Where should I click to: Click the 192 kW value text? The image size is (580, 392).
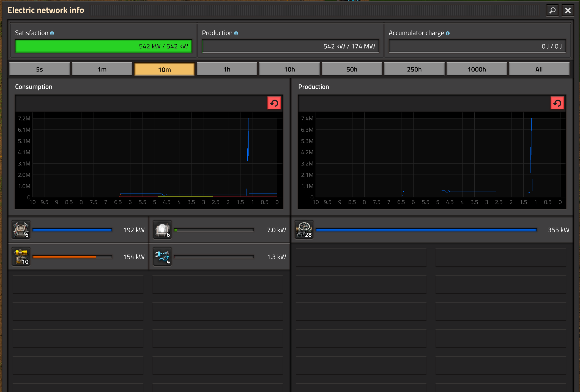[134, 230]
